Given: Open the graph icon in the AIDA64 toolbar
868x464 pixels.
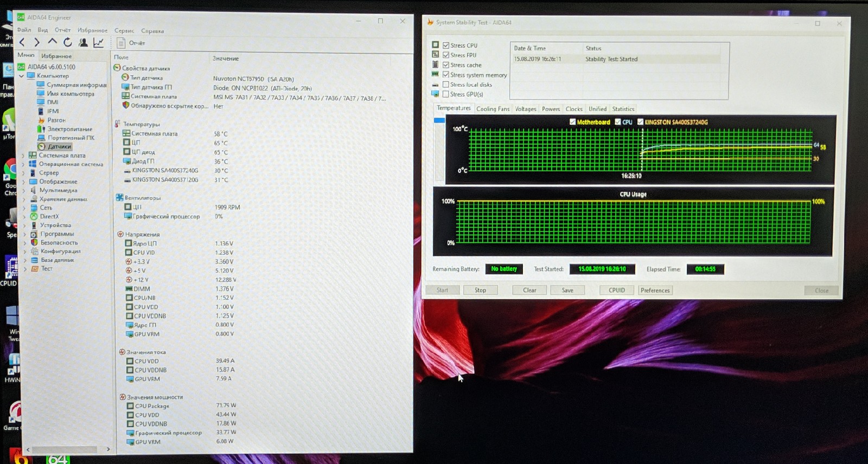Looking at the screenshot, I should pos(98,42).
